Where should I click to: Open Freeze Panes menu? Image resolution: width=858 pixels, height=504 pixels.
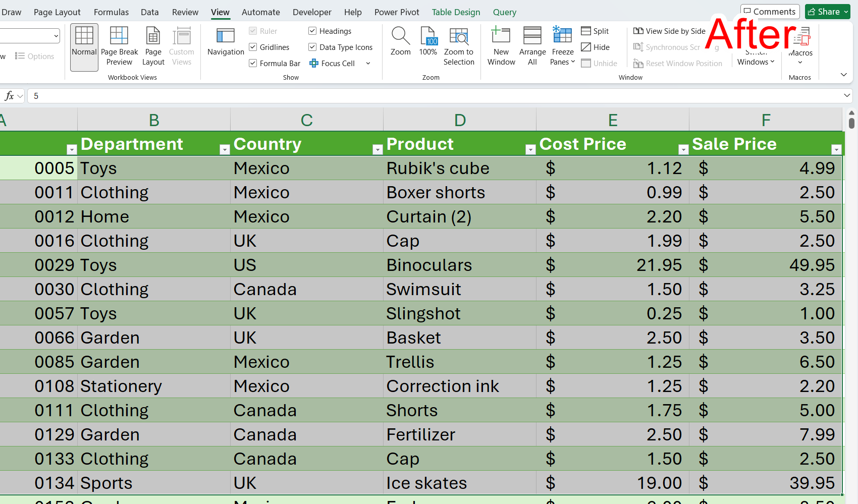pos(562,47)
